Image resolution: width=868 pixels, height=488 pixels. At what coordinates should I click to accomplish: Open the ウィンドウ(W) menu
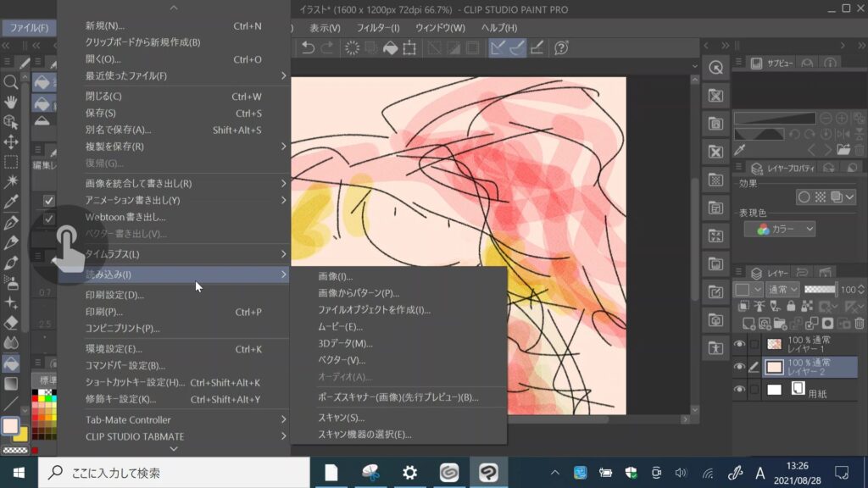(441, 28)
